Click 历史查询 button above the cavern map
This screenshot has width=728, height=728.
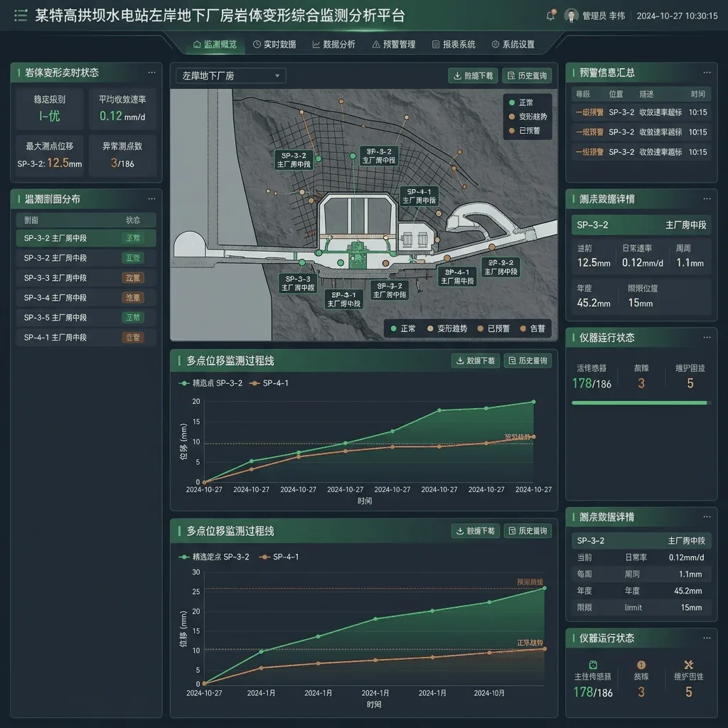click(527, 75)
